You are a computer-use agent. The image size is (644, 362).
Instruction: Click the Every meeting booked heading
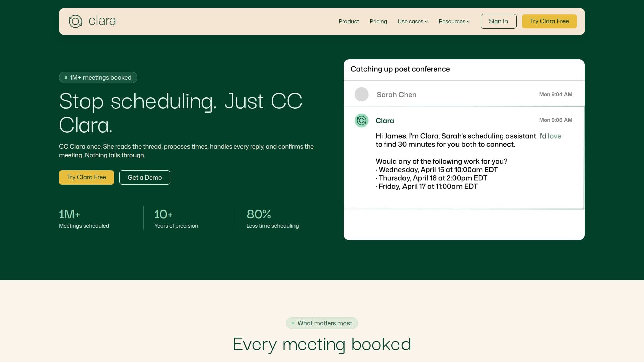[x=322, y=344]
